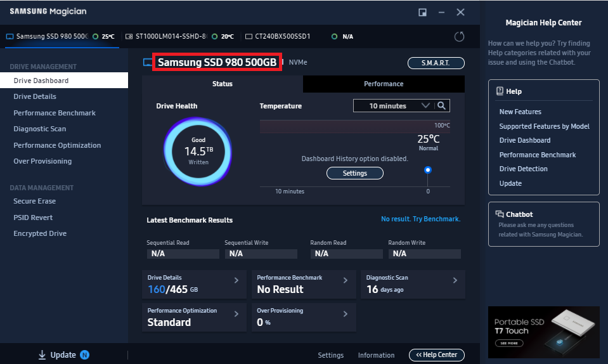Open Diagnostic Scan in sidebar
Image resolution: width=608 pixels, height=364 pixels.
(x=39, y=129)
